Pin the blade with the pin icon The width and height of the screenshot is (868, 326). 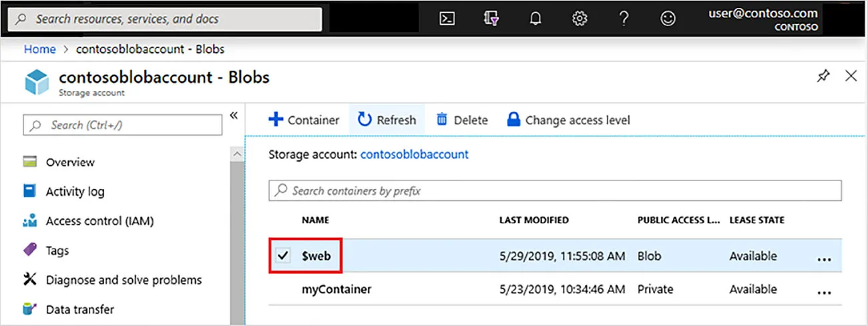(824, 76)
